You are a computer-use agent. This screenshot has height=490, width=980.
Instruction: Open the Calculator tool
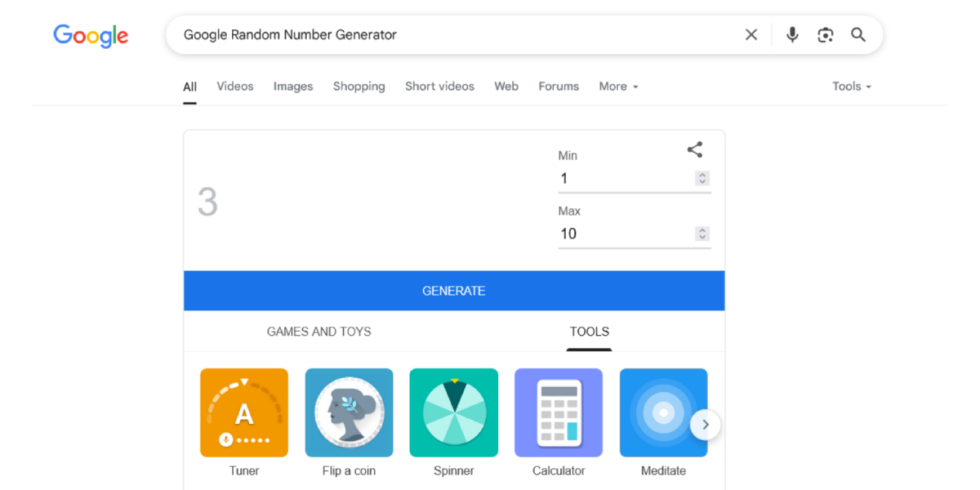(x=559, y=412)
